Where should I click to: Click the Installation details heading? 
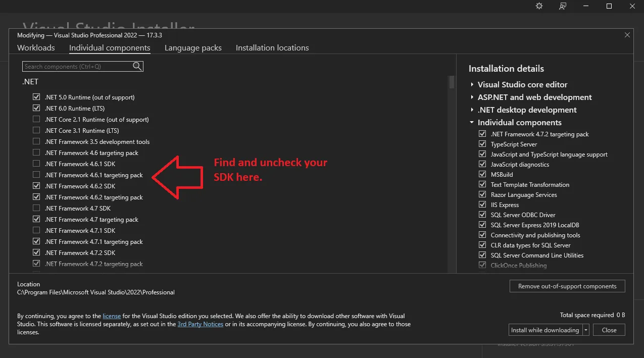tap(506, 69)
